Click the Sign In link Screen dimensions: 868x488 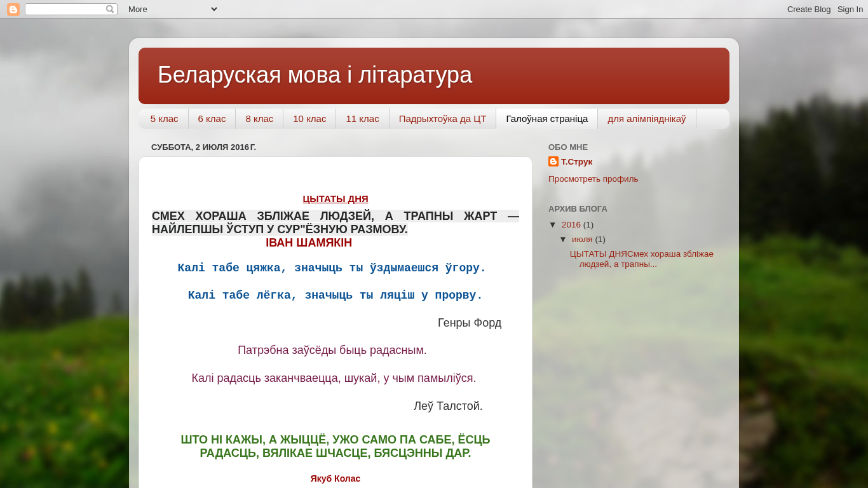pos(850,10)
